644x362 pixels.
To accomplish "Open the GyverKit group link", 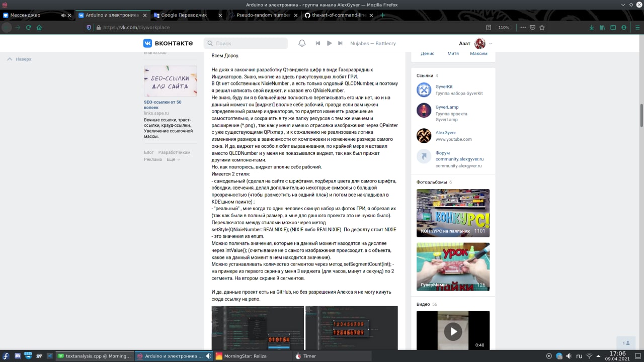I will 444,86.
